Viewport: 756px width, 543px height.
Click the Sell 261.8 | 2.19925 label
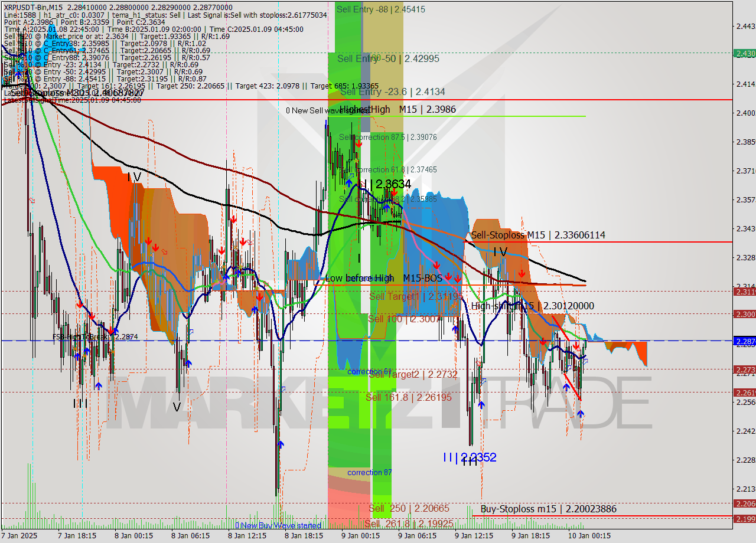[409, 524]
